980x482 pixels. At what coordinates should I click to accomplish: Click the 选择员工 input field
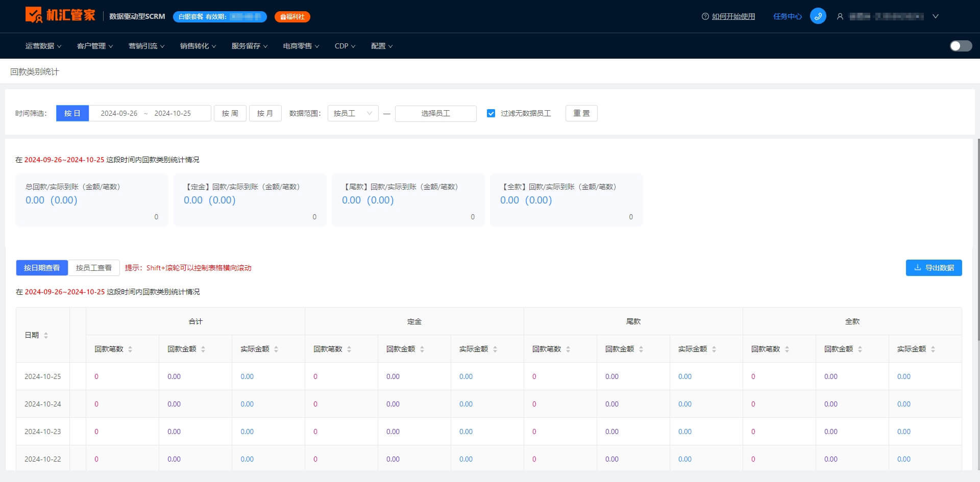tap(436, 113)
